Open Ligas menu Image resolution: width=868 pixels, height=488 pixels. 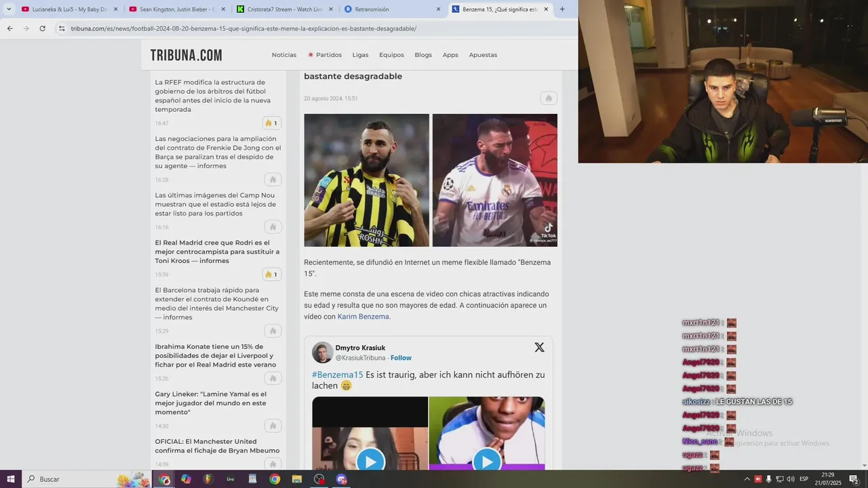point(360,55)
